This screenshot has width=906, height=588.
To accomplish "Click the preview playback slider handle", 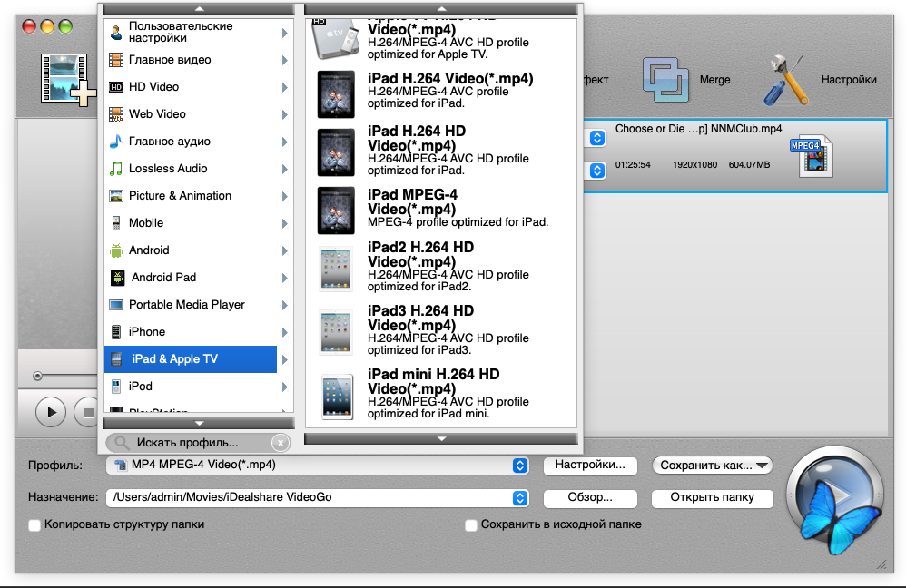I will [37, 376].
